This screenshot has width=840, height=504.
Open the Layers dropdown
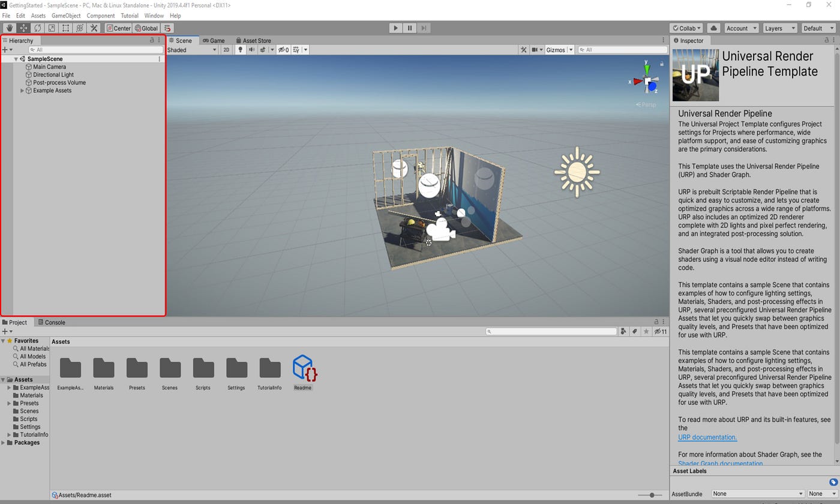point(779,28)
